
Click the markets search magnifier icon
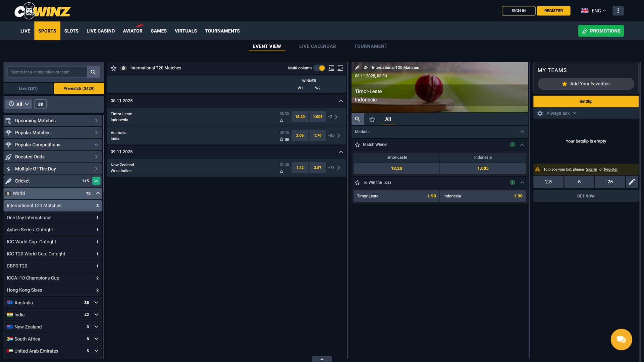(358, 119)
